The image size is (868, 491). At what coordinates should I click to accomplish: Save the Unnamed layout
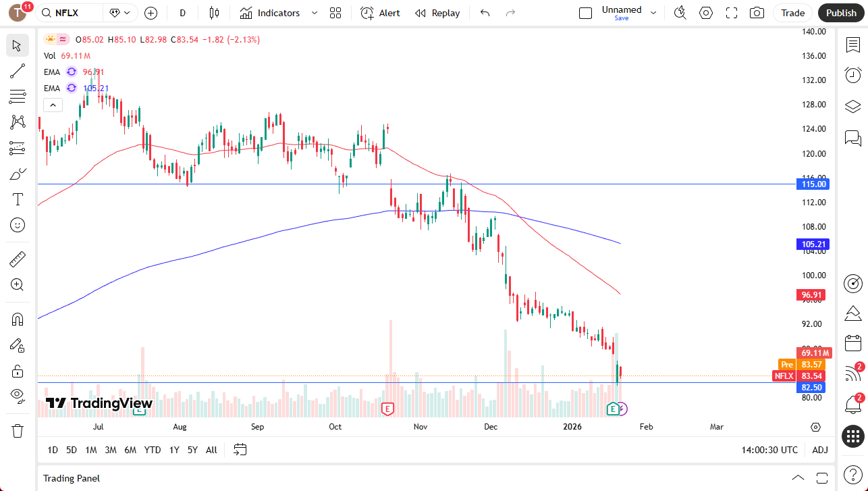622,18
